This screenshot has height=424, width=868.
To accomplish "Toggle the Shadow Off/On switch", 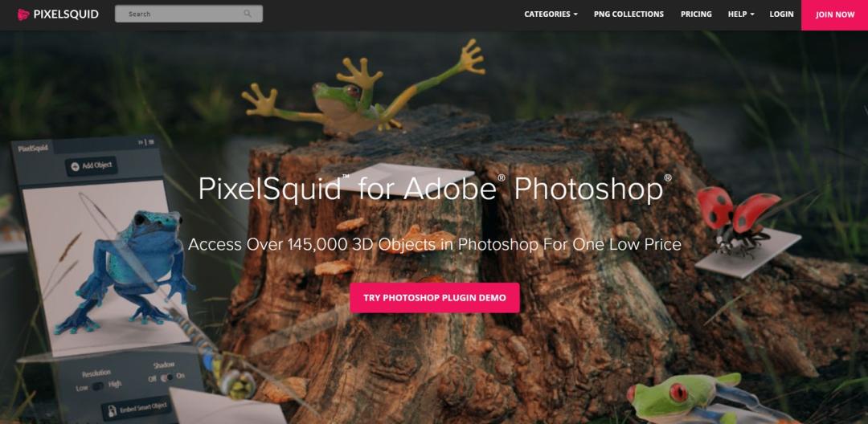I will click(x=166, y=377).
